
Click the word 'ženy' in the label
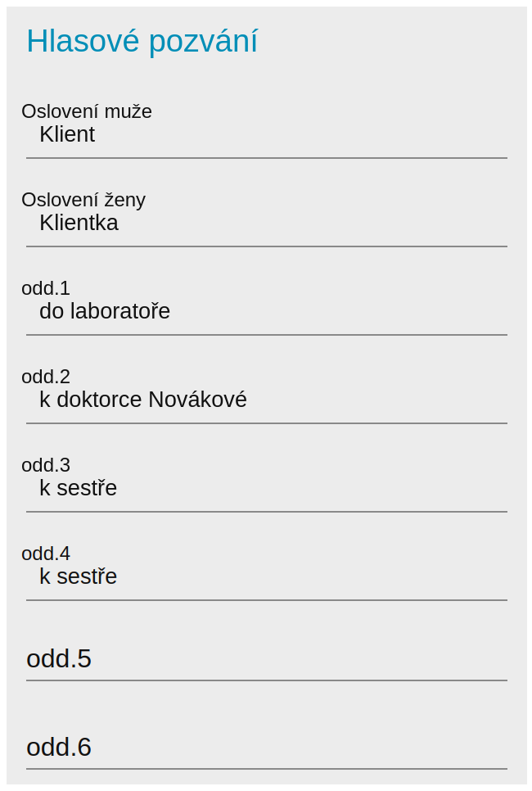click(x=125, y=200)
